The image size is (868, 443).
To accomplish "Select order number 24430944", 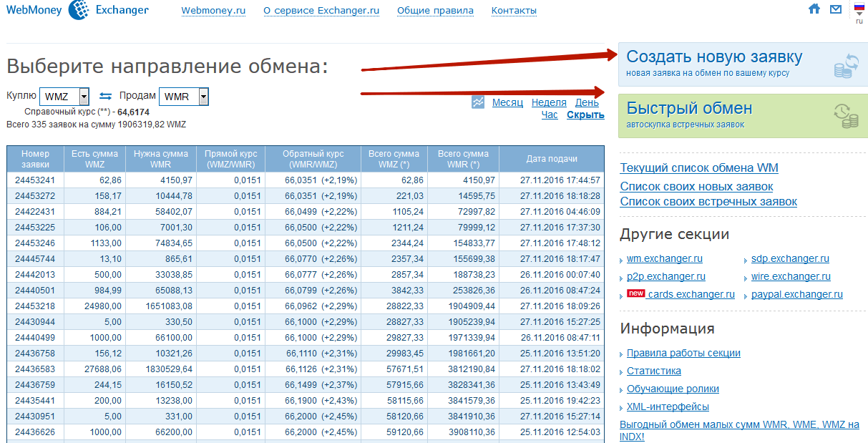I will click(x=35, y=322).
